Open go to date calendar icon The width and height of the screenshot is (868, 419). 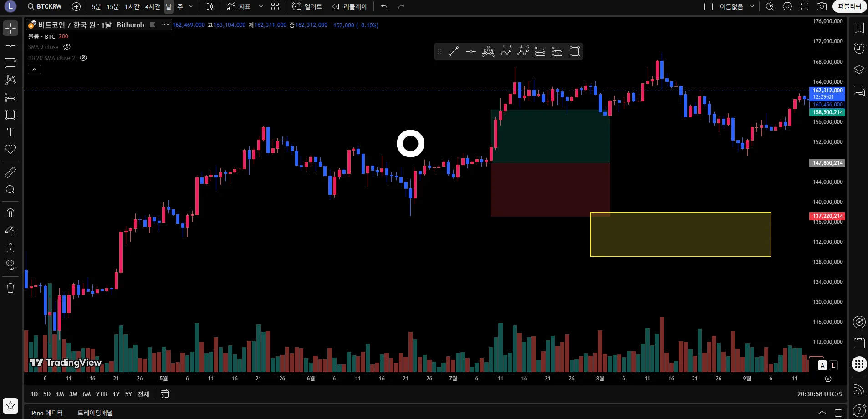pyautogui.click(x=165, y=394)
